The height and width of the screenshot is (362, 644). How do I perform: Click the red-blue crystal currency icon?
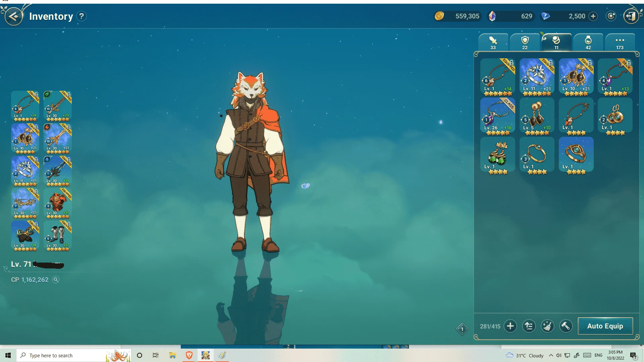tap(492, 16)
